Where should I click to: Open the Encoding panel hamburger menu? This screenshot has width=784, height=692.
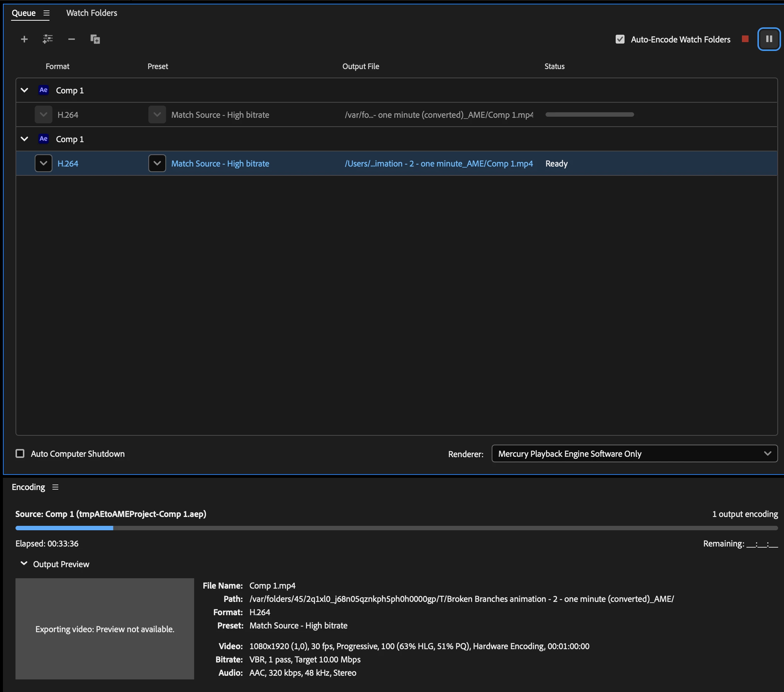(x=55, y=487)
